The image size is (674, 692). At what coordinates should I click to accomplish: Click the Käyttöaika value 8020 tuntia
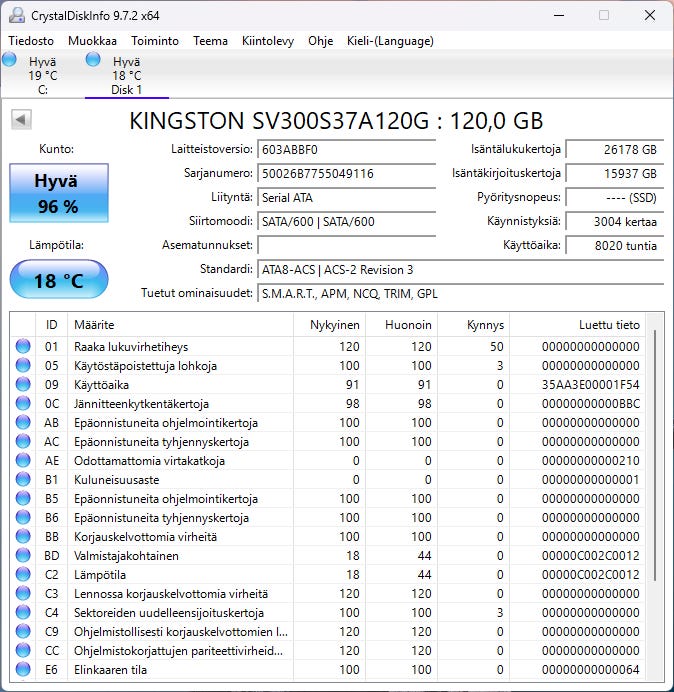pos(614,245)
